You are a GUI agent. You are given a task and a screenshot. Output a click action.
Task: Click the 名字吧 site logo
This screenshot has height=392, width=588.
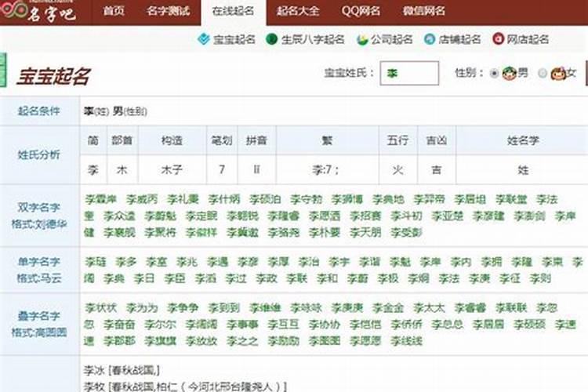pos(38,11)
